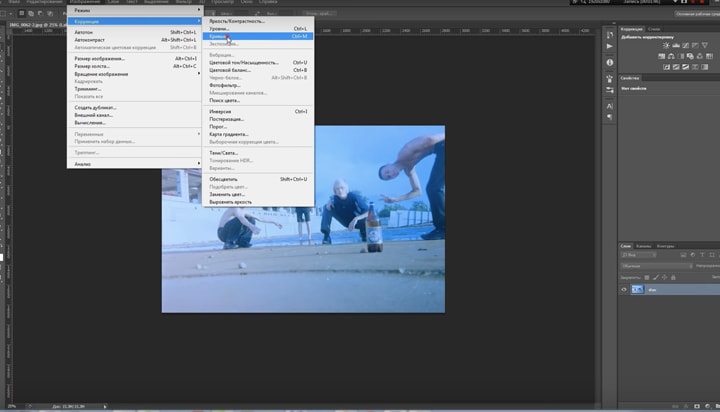The image size is (720, 412).
Task: Toggle lock image pixels brush icon
Action: [656, 277]
